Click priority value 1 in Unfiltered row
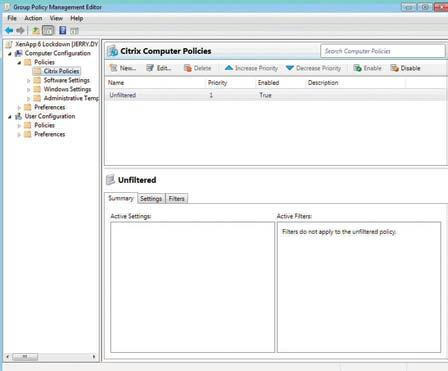Viewport: 448px width, 371px height. point(211,95)
